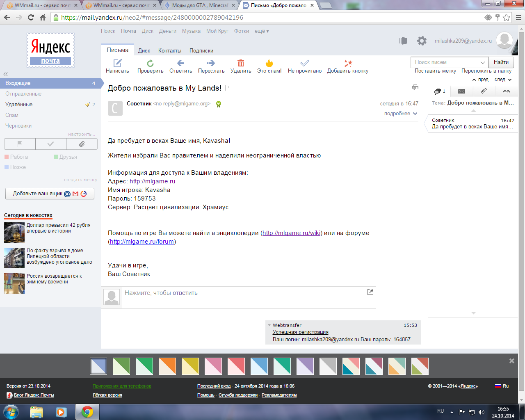Print the message using printer icon
525x420 pixels.
point(415,87)
